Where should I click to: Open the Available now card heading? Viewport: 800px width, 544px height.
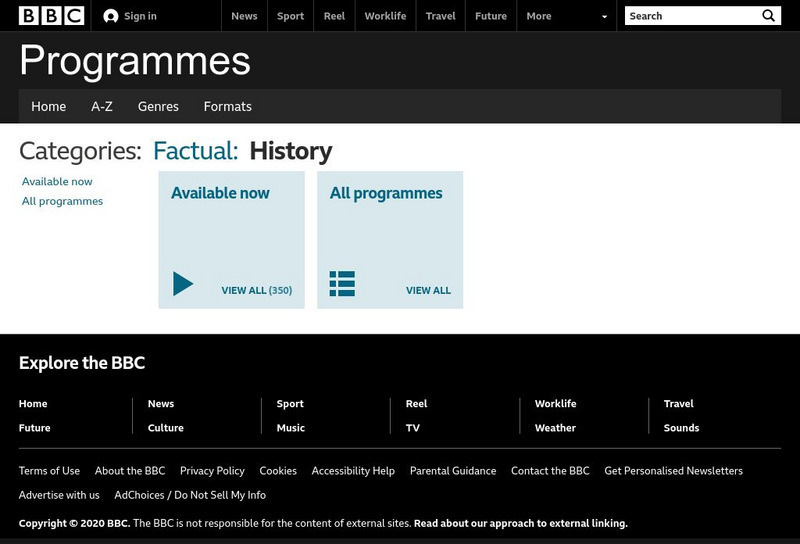[220, 193]
